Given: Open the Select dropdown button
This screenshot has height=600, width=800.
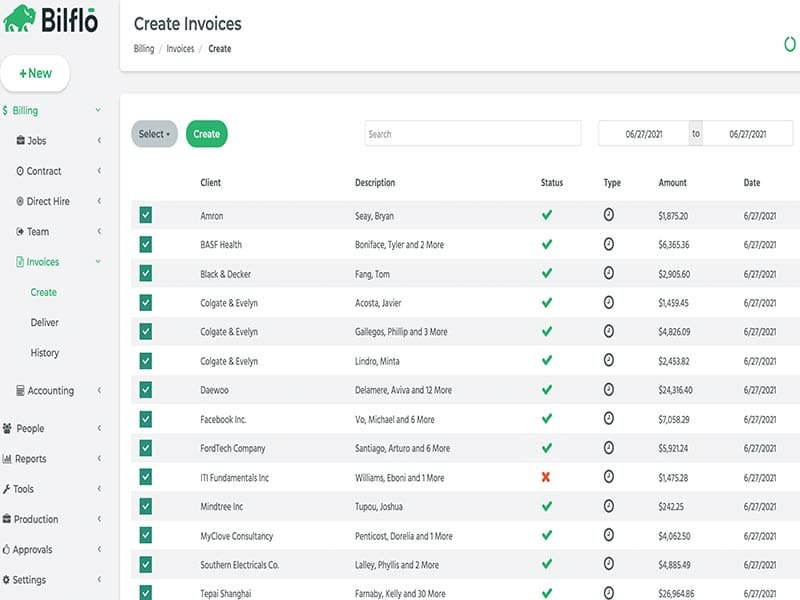Looking at the screenshot, I should [154, 134].
